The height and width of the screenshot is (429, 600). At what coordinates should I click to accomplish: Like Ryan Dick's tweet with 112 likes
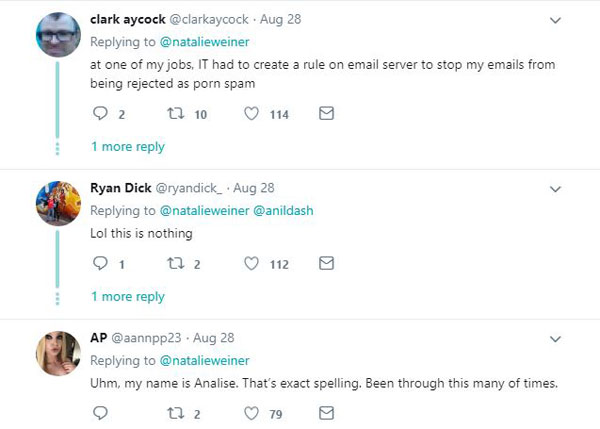251,263
